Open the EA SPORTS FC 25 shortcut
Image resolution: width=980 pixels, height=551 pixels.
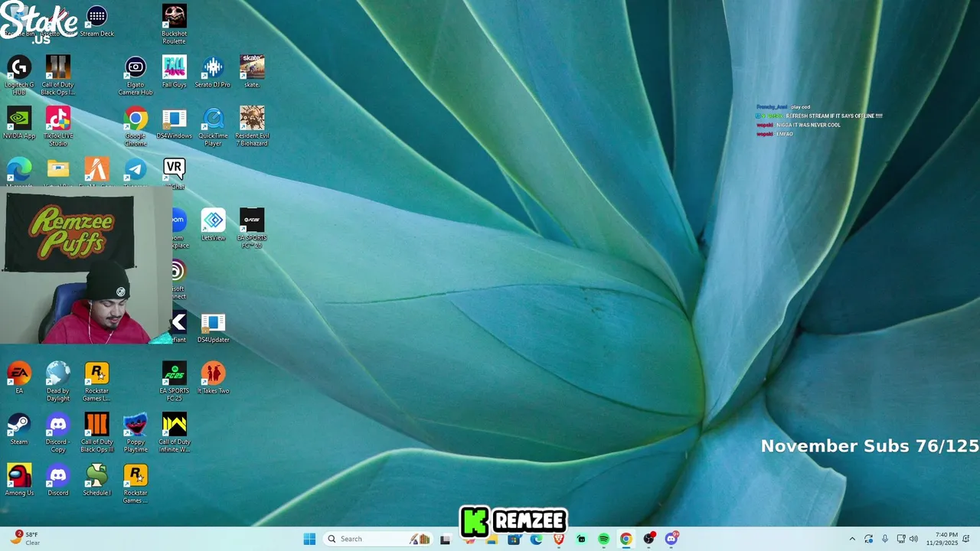tap(174, 383)
